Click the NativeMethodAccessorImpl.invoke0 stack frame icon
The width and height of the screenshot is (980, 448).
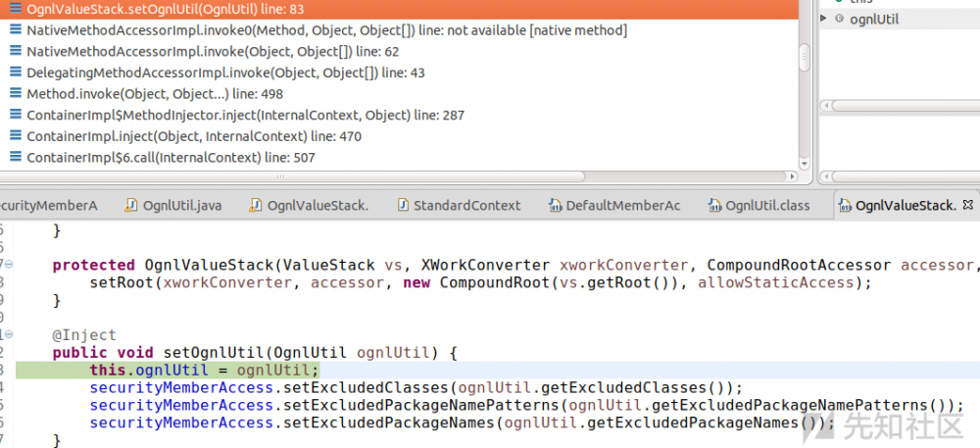(16, 30)
